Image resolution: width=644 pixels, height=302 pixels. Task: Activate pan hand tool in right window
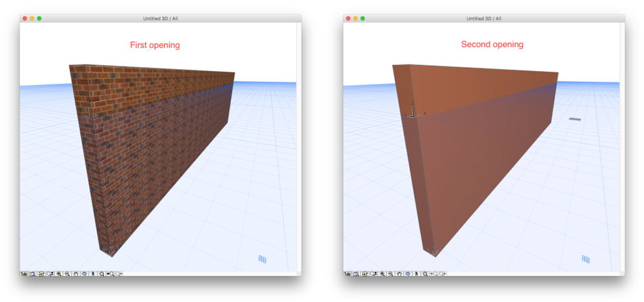[x=399, y=274]
